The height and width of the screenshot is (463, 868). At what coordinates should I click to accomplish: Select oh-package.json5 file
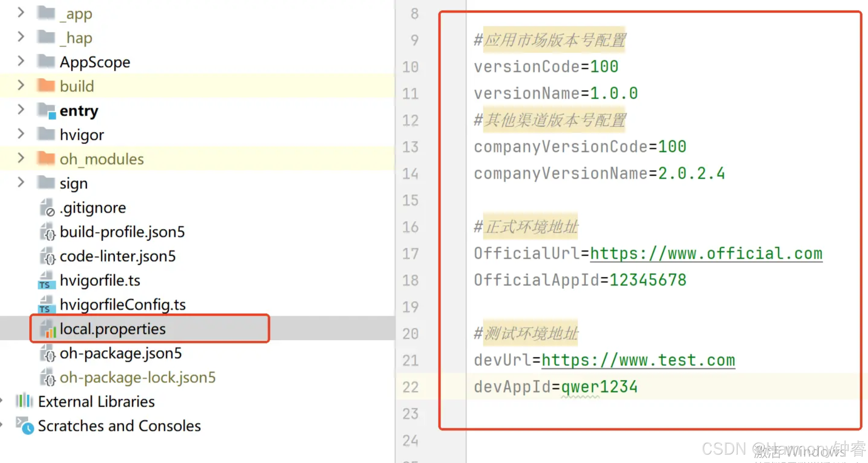pos(121,353)
